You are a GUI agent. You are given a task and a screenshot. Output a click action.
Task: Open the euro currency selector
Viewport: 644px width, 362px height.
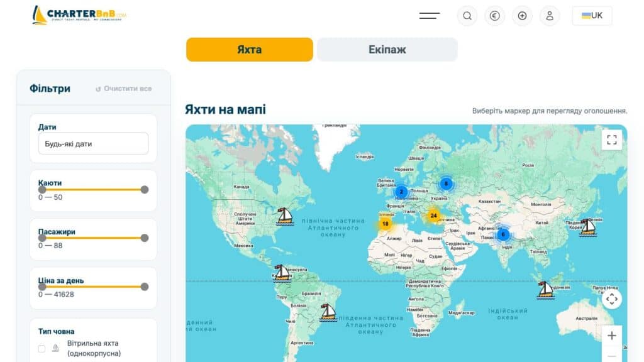tap(494, 16)
